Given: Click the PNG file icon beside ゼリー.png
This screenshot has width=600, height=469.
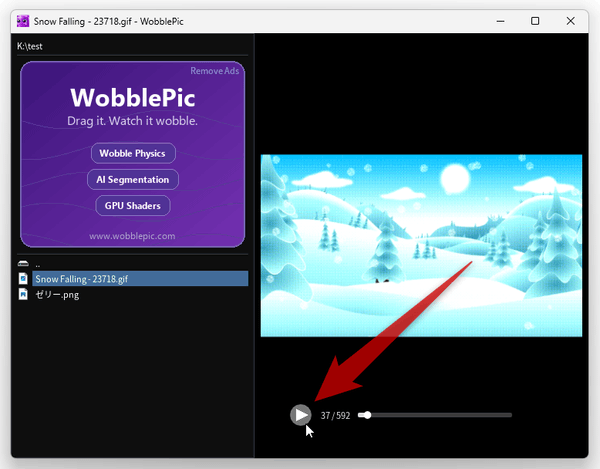Looking at the screenshot, I should [x=23, y=294].
